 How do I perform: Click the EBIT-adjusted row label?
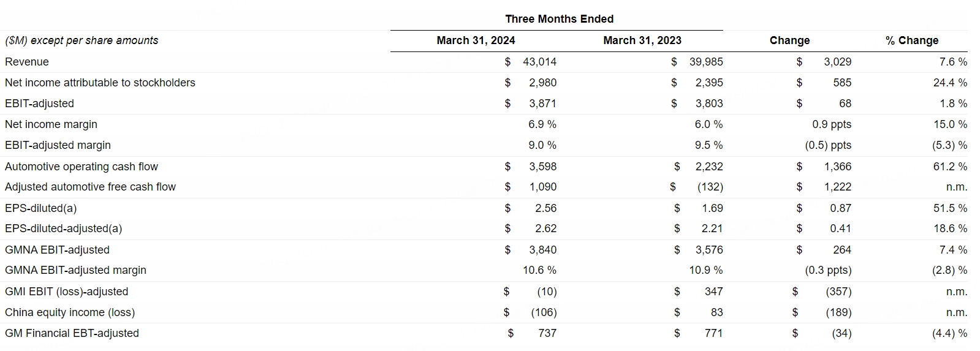pos(39,104)
